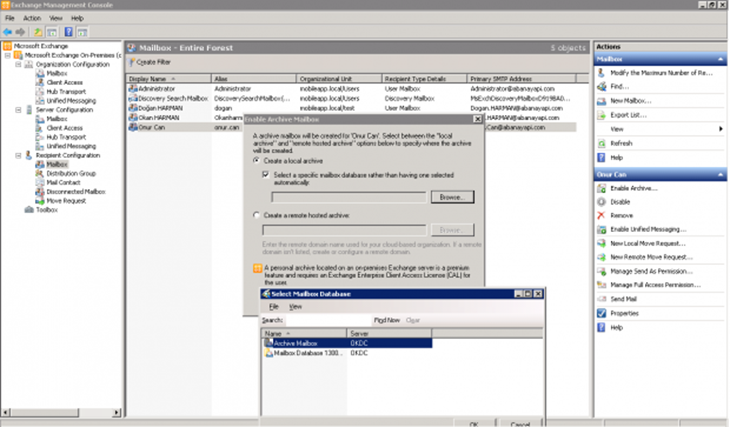The image size is (730, 427).
Task: Click the Disable action
Action: pyautogui.click(x=620, y=202)
